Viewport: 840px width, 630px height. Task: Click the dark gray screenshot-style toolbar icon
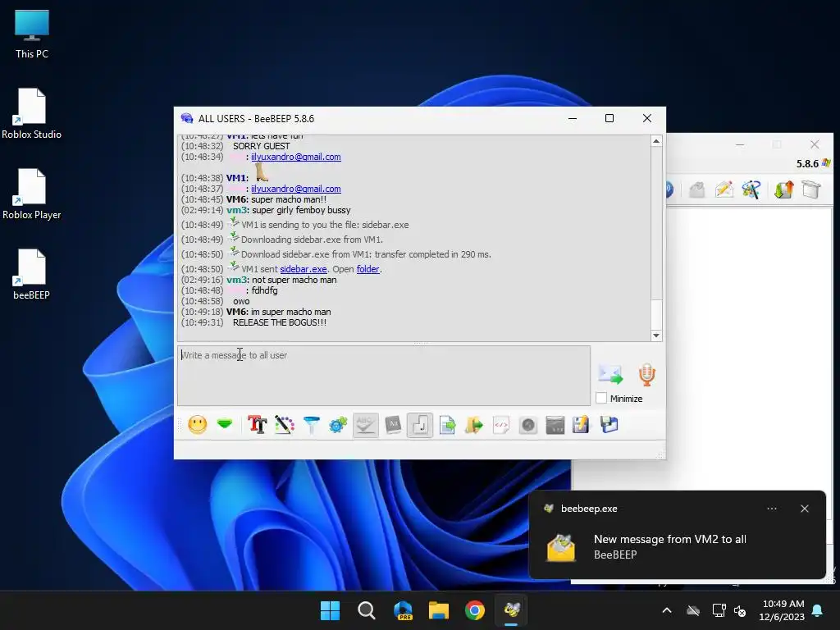555,426
